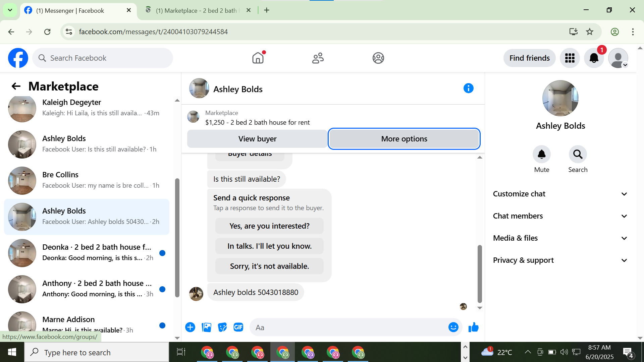Click the thumbs-up like button
The width and height of the screenshot is (644, 362).
coord(473,327)
